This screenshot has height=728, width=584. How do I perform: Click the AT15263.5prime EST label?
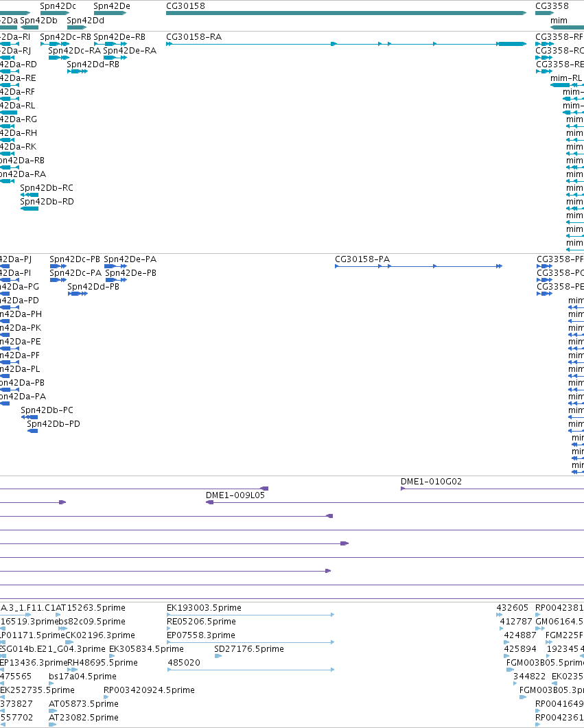pos(91,608)
